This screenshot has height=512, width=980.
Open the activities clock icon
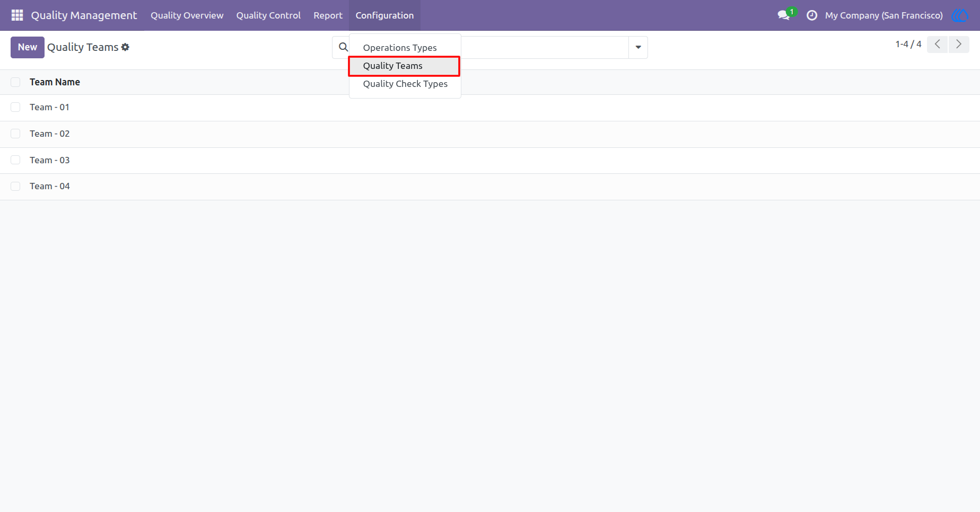coord(811,15)
